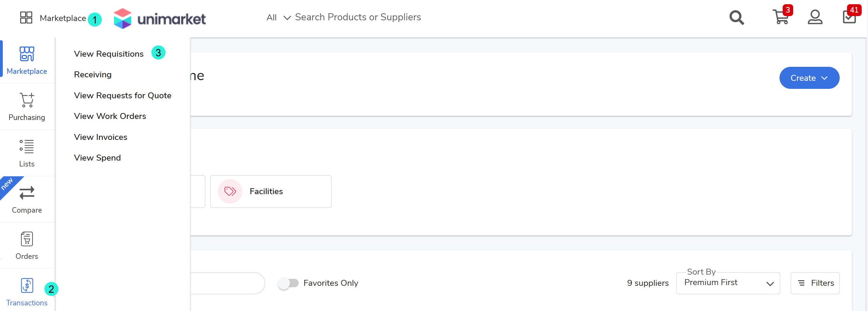Select View Requests for Quote
The height and width of the screenshot is (311, 868).
[122, 96]
